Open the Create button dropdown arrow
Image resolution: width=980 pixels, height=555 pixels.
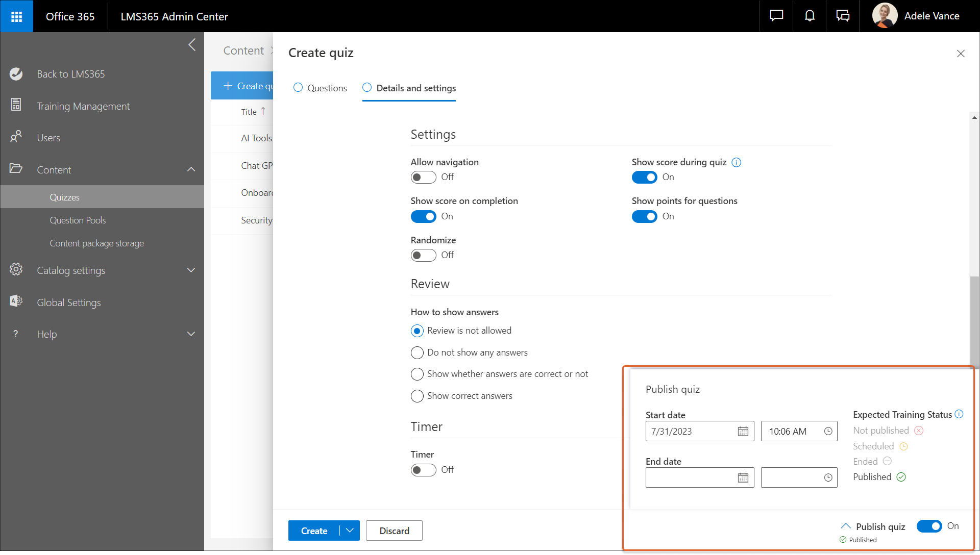(x=350, y=531)
